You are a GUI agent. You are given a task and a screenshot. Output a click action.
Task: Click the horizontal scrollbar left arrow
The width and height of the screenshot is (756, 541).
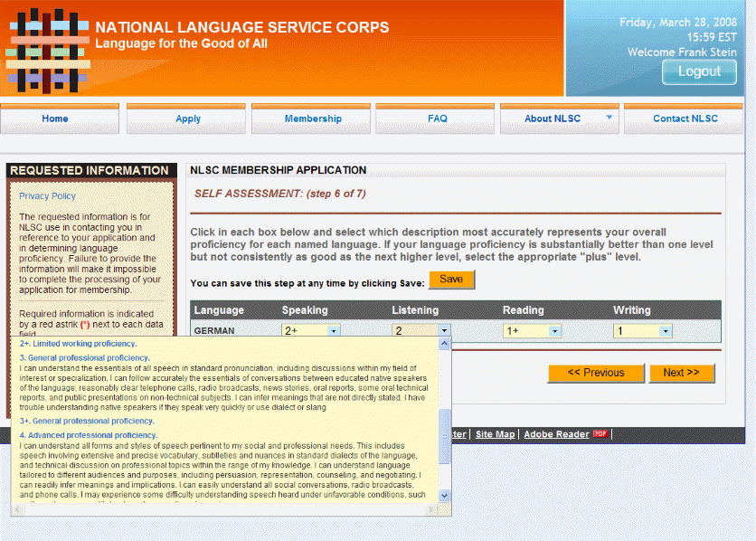point(18,509)
